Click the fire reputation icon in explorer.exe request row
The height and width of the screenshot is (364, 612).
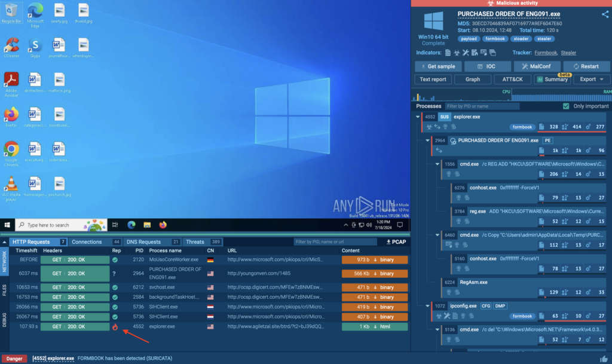[x=115, y=327]
